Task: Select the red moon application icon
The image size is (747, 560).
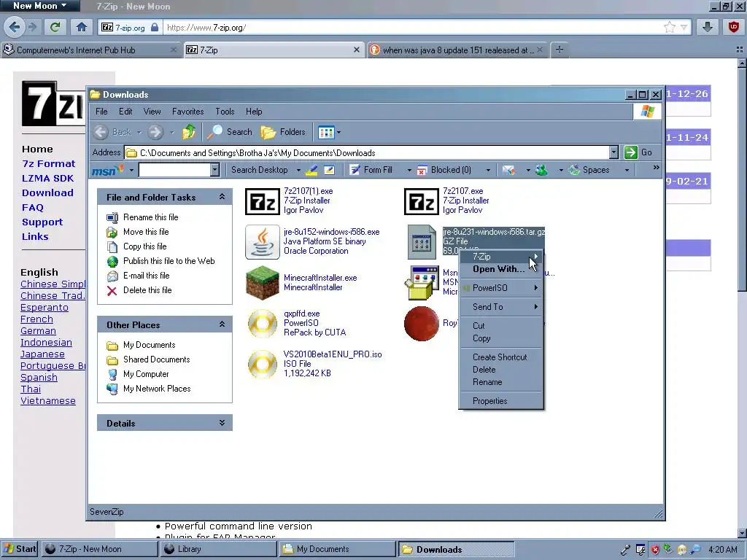Action: (x=422, y=323)
